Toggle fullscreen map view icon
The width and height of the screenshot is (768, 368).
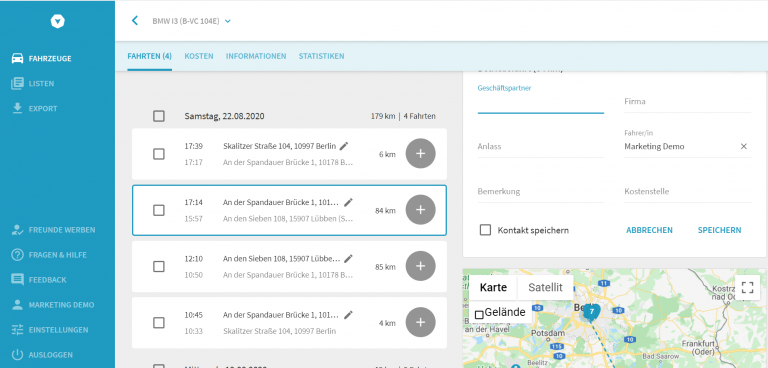tap(747, 287)
